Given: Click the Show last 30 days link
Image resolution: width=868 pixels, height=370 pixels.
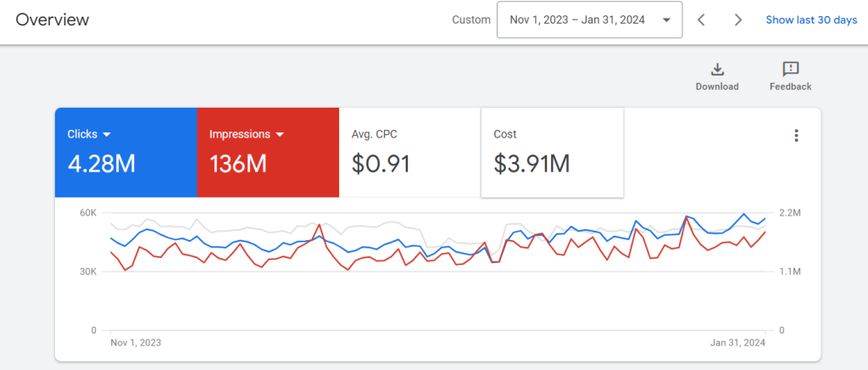Looking at the screenshot, I should tap(811, 20).
